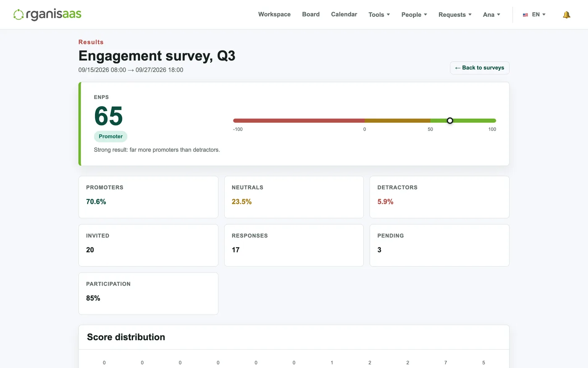Click Neutrals value 23.5%
Viewport: 588px width, 368px height.
coord(241,202)
